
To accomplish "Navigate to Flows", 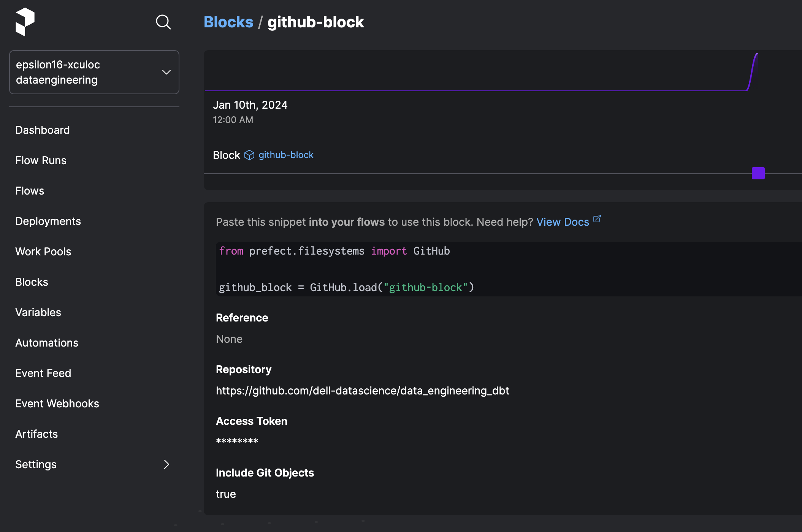I will (30, 191).
